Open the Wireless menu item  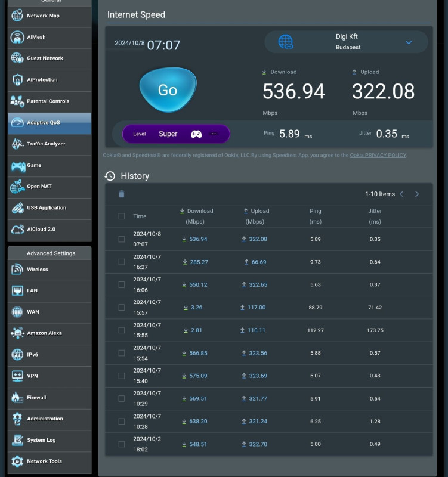point(50,270)
